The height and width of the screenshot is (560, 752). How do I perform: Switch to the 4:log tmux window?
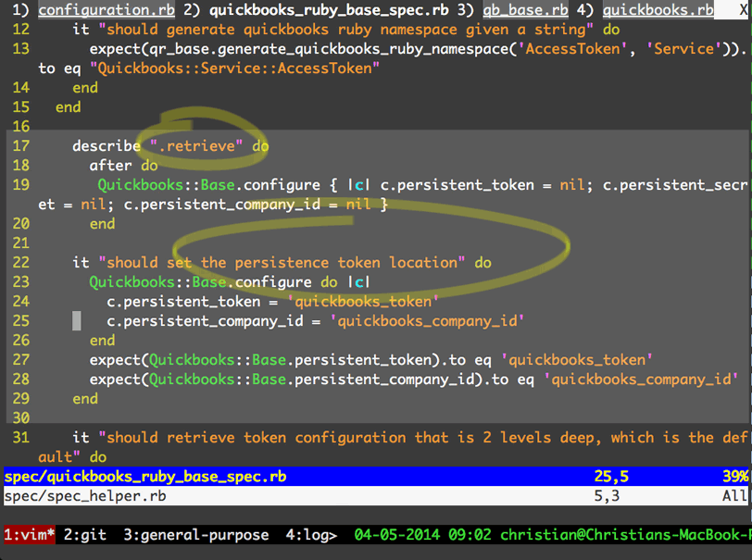(311, 535)
